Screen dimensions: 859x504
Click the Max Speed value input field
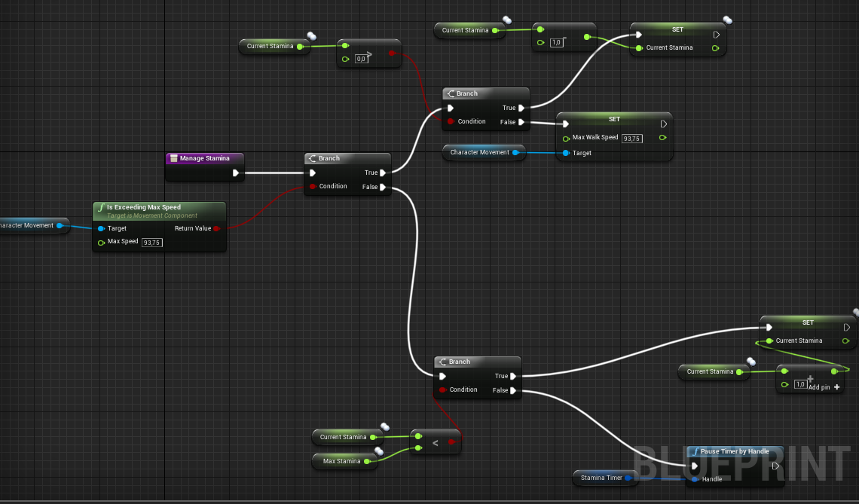pos(152,243)
